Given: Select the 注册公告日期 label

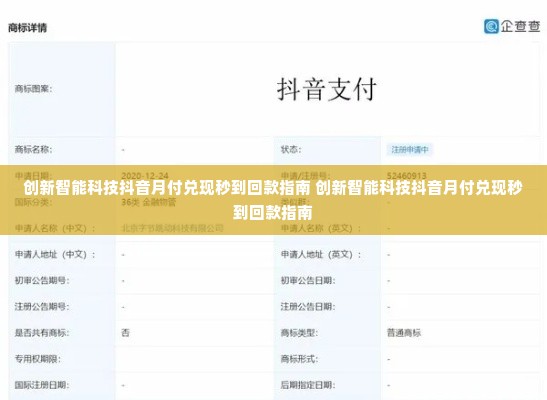Looking at the screenshot, I should click(308, 307).
